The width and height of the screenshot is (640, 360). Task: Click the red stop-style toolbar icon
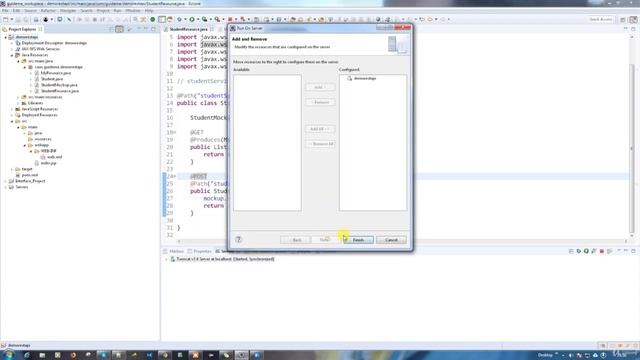230,19
